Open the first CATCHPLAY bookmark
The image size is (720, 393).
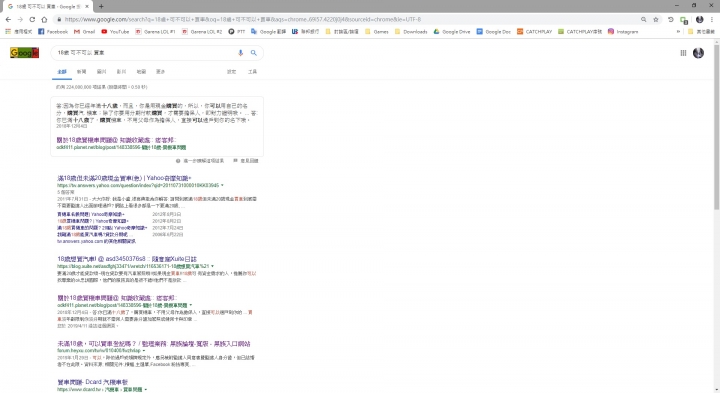coord(534,32)
